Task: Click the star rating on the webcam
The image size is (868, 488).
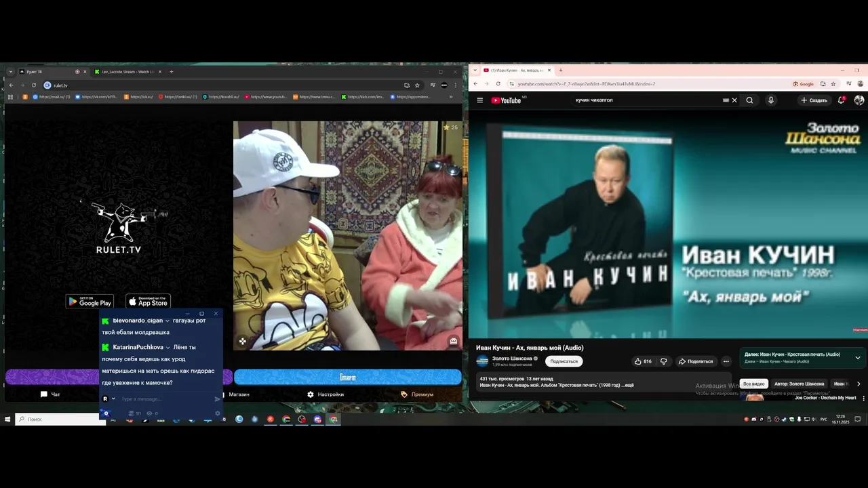Action: click(450, 127)
